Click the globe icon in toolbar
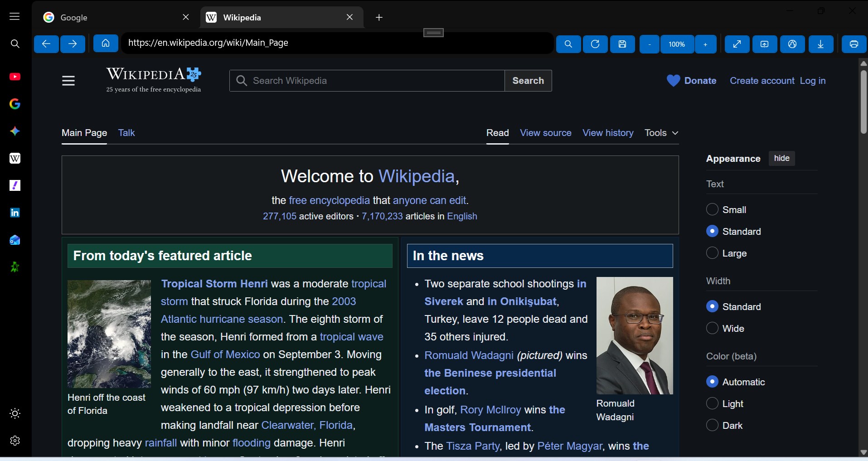Screen dimensions: 868x461 [792, 44]
